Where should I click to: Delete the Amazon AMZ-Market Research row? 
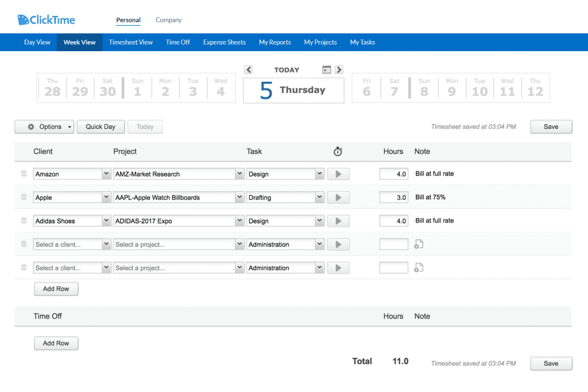23,173
